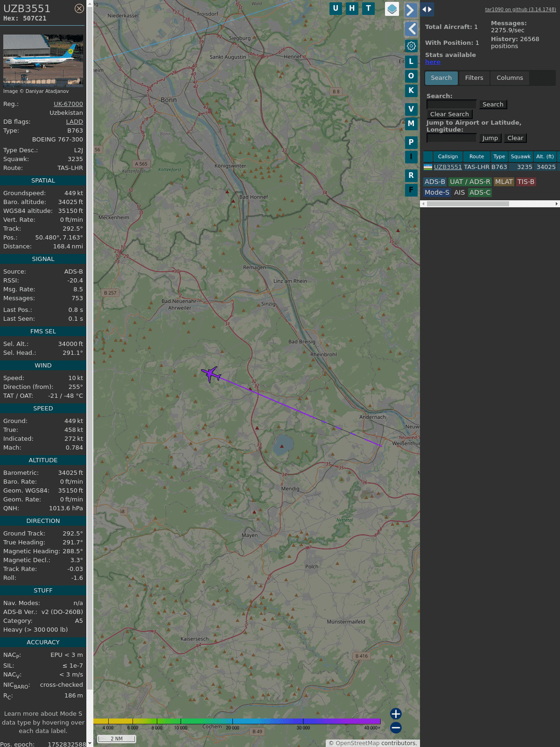Click the zoom out minus button
The width and height of the screenshot is (560, 747).
tap(396, 727)
